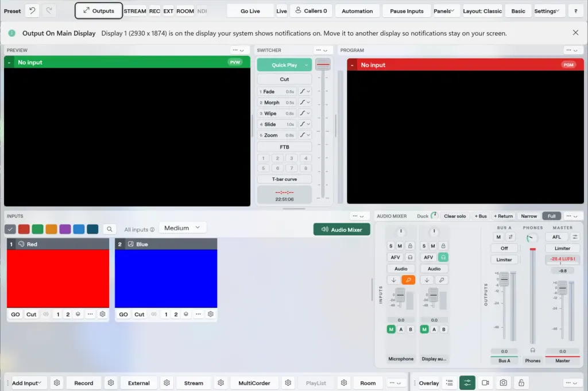Select the Outputs tab

point(99,10)
